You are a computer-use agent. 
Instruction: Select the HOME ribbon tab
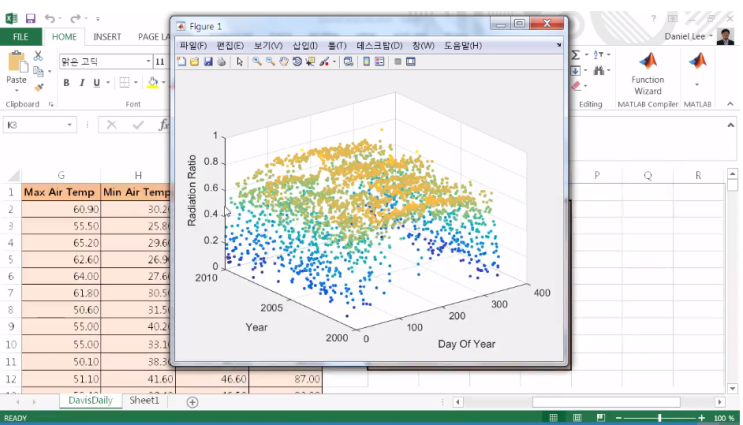click(x=64, y=36)
